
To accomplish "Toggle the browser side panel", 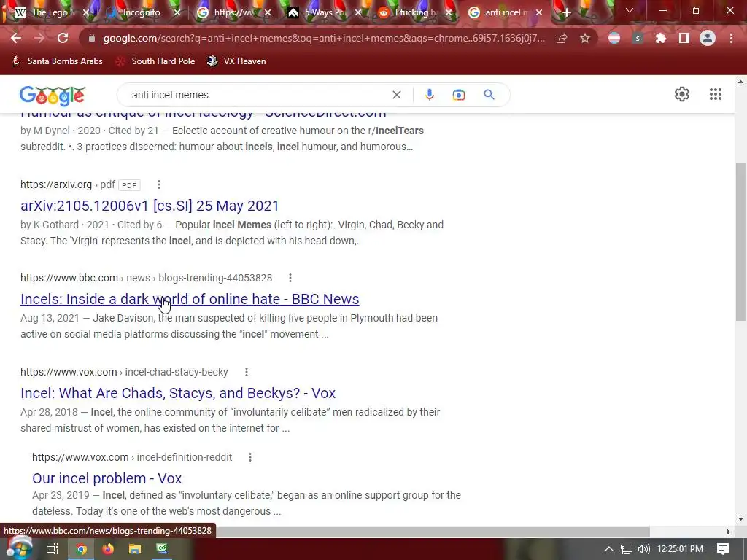I will 684,38.
